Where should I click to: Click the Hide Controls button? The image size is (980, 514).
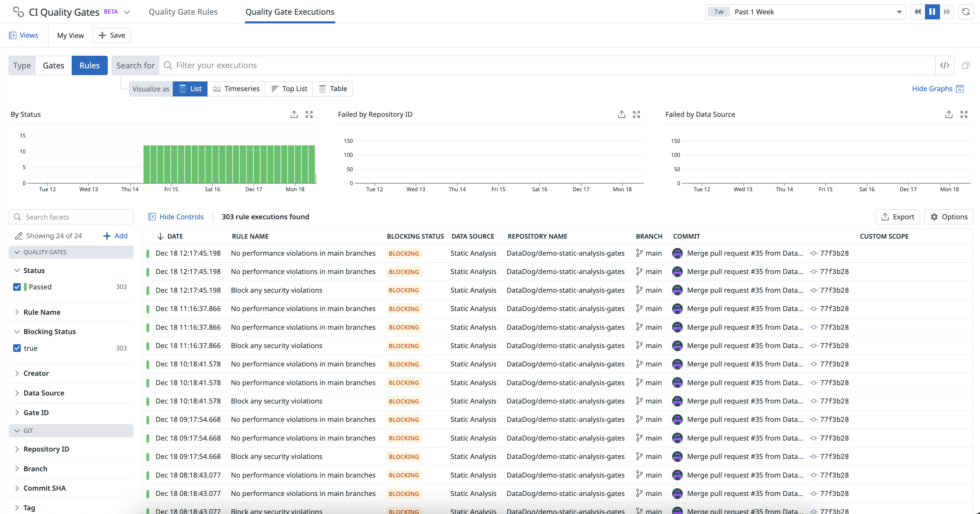[176, 217]
